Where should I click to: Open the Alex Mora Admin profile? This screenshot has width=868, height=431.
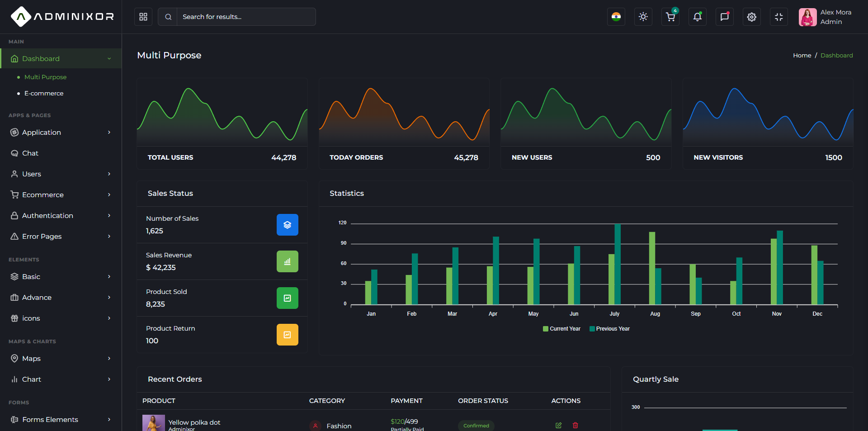tap(826, 17)
